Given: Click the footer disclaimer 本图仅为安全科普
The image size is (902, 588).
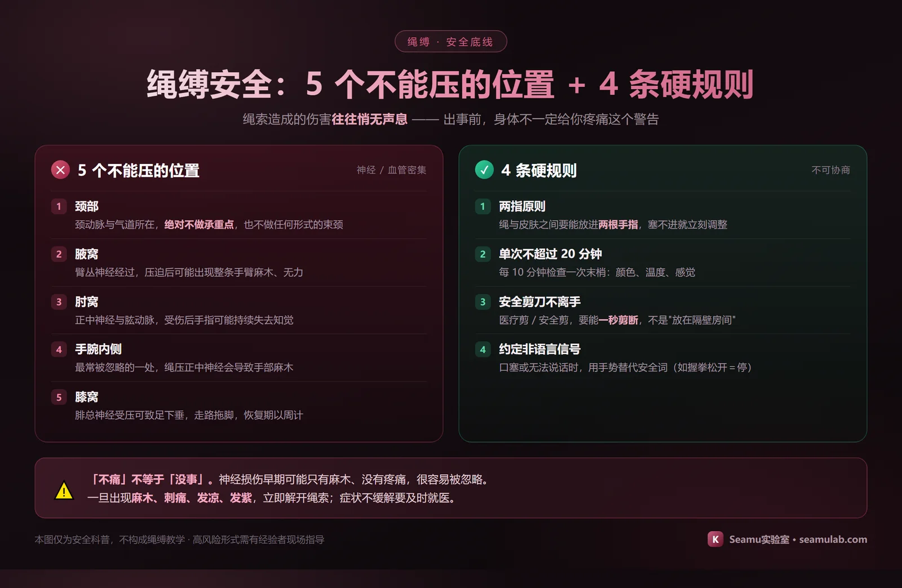Looking at the screenshot, I should [179, 540].
